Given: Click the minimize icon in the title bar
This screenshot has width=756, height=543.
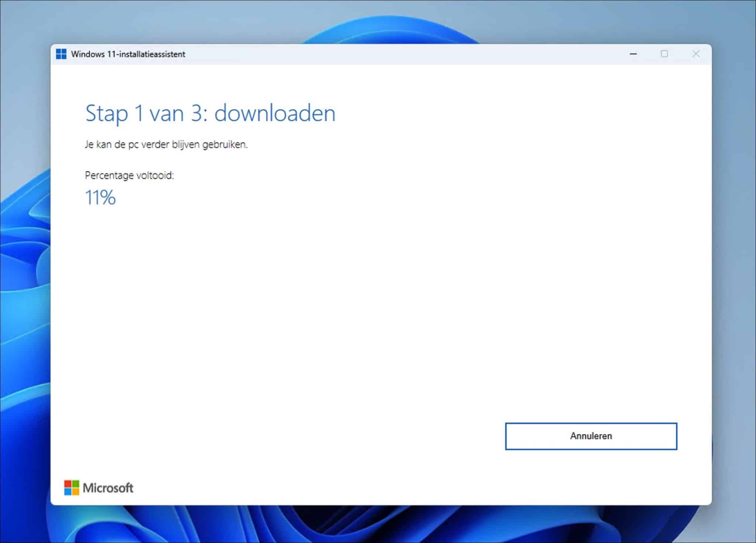Looking at the screenshot, I should tap(633, 54).
